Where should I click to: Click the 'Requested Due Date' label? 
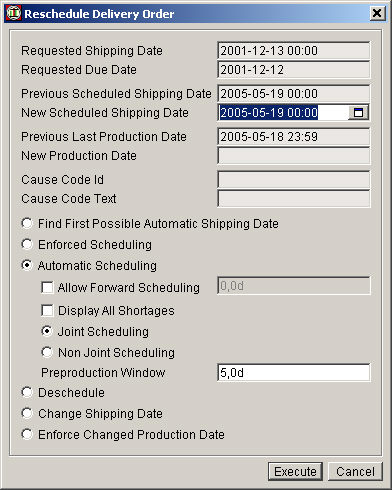(x=79, y=70)
